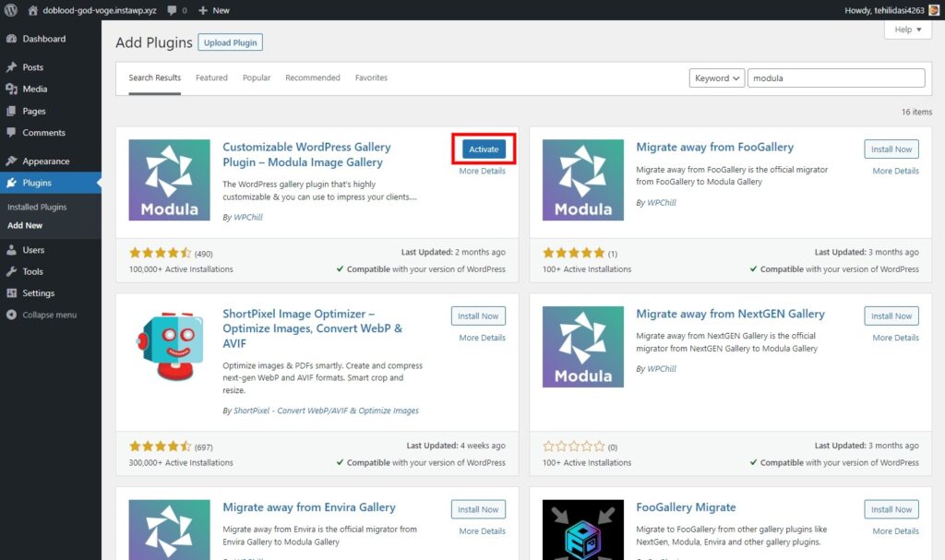Click the Settings sliders icon in sidebar
Image resolution: width=945 pixels, height=560 pixels.
tap(11, 293)
